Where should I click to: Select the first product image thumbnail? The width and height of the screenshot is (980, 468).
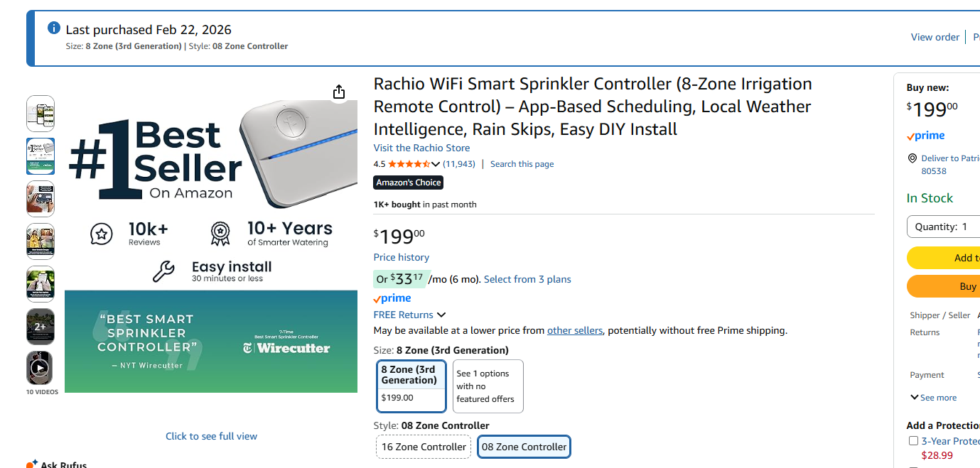(40, 114)
